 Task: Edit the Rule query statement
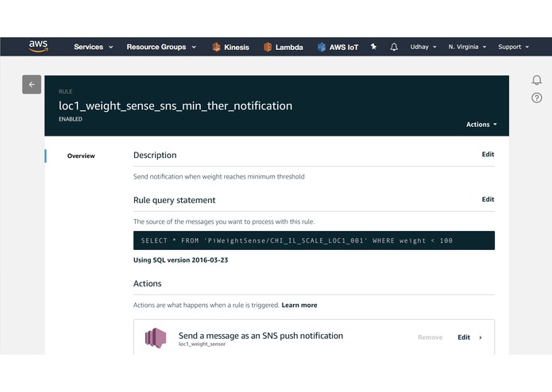point(488,199)
